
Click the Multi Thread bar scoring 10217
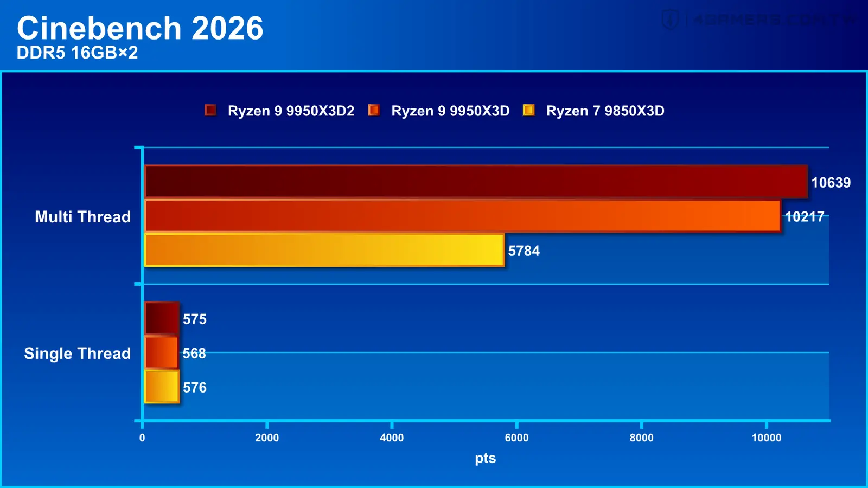click(x=463, y=216)
